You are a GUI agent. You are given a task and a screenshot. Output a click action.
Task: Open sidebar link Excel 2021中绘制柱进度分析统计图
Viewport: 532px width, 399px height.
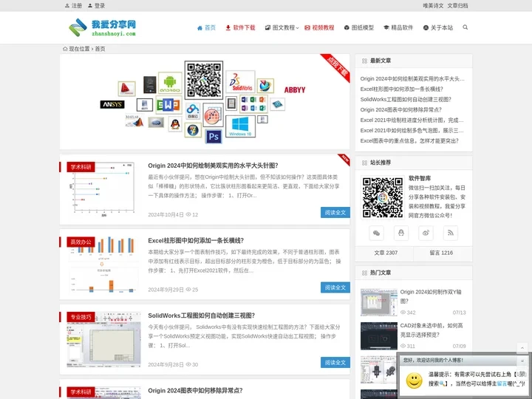(x=412, y=120)
